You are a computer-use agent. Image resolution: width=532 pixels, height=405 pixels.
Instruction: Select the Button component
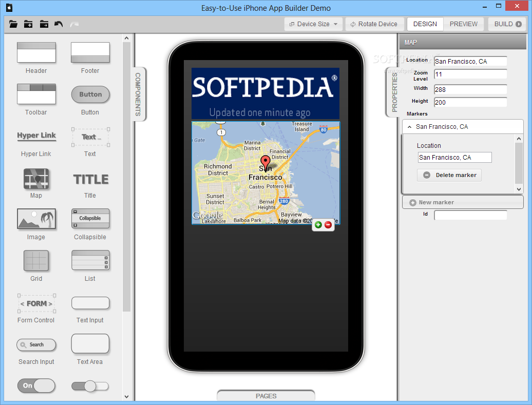click(90, 100)
